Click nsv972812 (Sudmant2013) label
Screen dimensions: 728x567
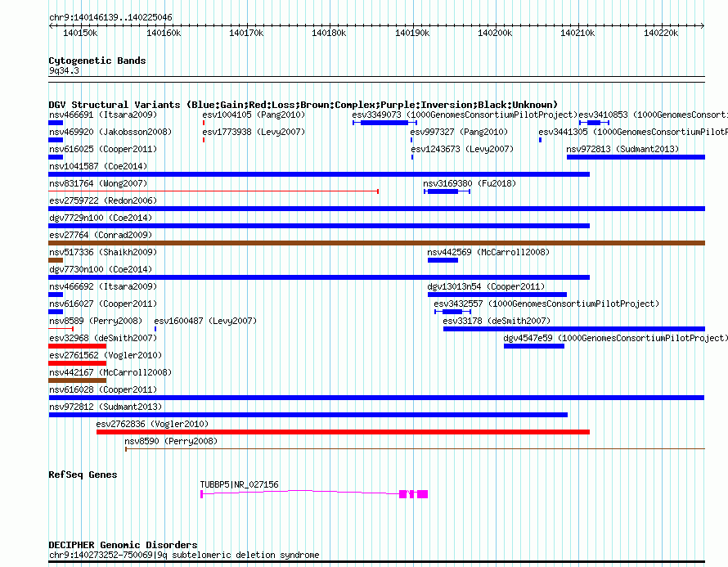[106, 407]
